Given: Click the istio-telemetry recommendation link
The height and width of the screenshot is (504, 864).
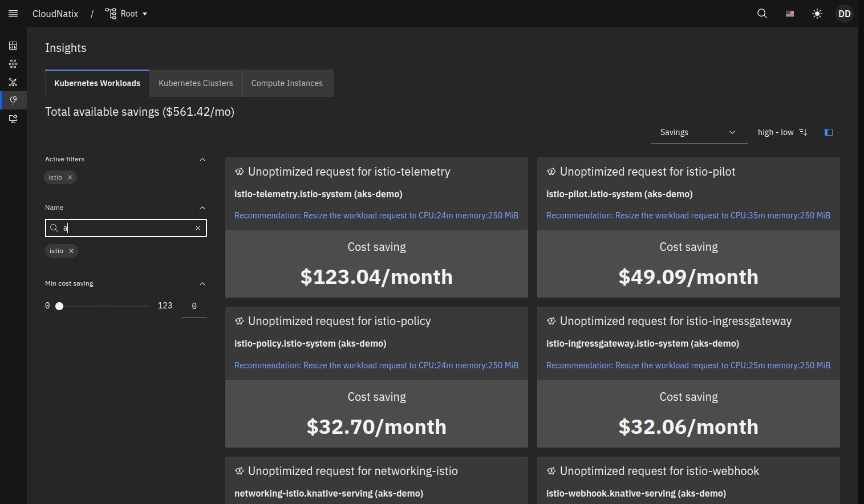Looking at the screenshot, I should click(376, 216).
